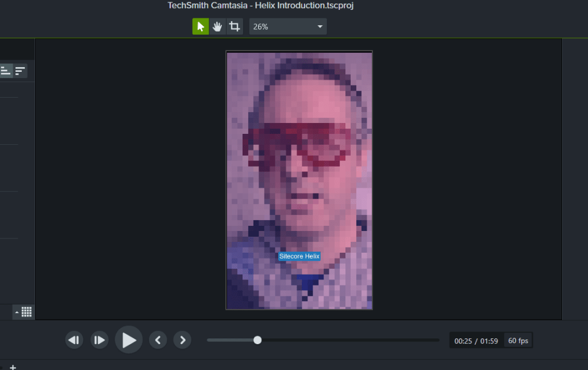Screen dimensions: 588x370
Task: Activate the Pan hand tool
Action: point(217,26)
